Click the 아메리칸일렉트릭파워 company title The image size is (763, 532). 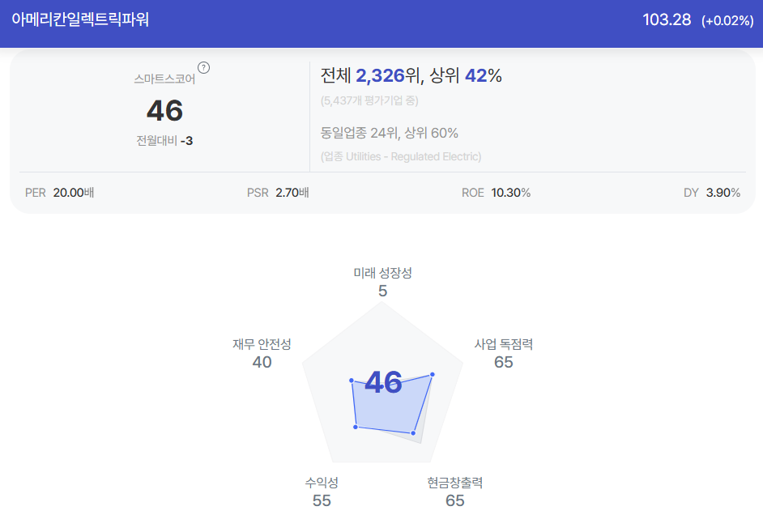(80, 19)
